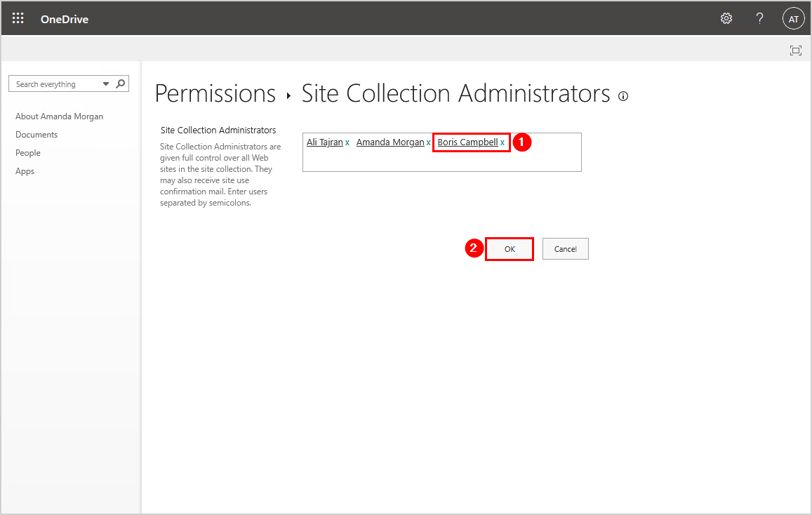Remove Amanda Morgan with the x

click(429, 142)
